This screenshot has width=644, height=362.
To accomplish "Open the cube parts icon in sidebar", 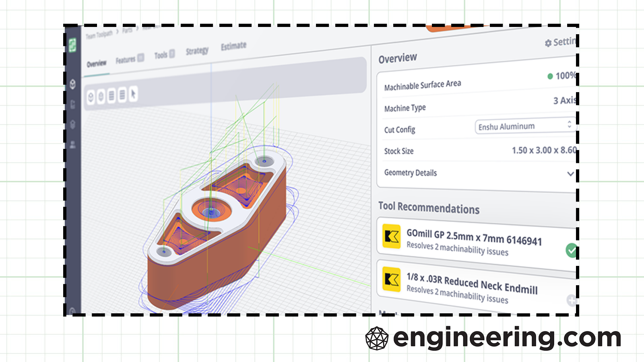I will tap(72, 84).
